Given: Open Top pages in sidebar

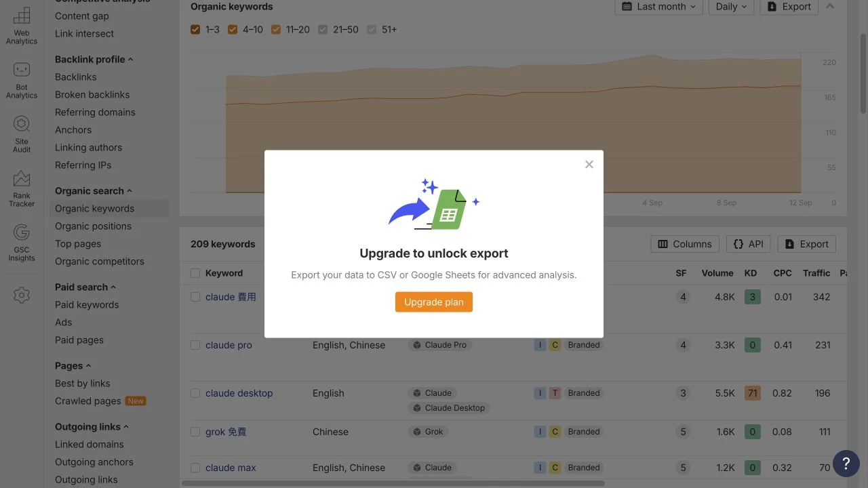Looking at the screenshot, I should pos(78,244).
